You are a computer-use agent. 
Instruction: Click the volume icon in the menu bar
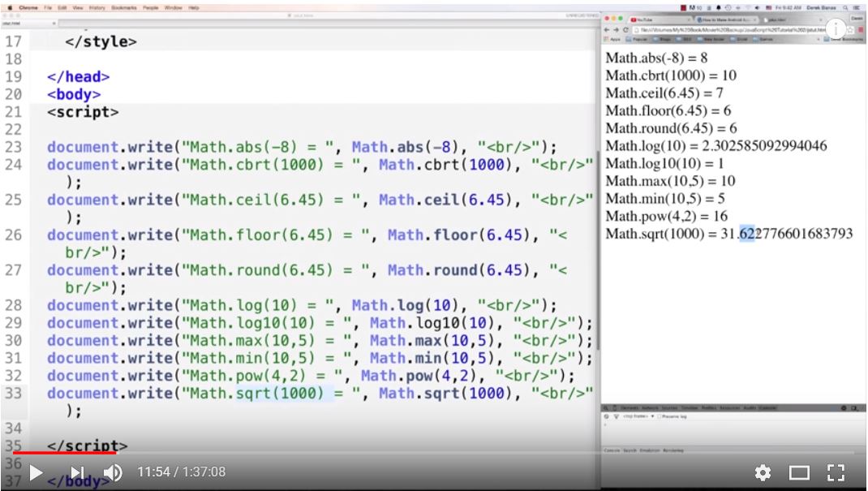pos(757,8)
